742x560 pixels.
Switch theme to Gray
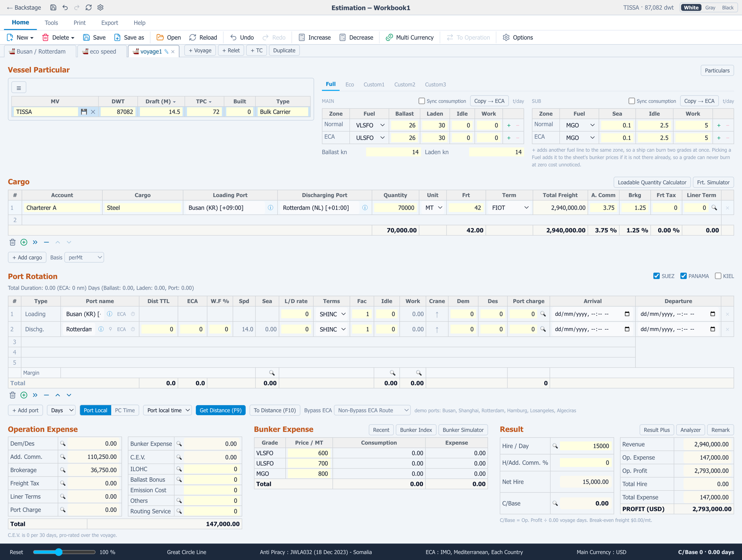[710, 7]
